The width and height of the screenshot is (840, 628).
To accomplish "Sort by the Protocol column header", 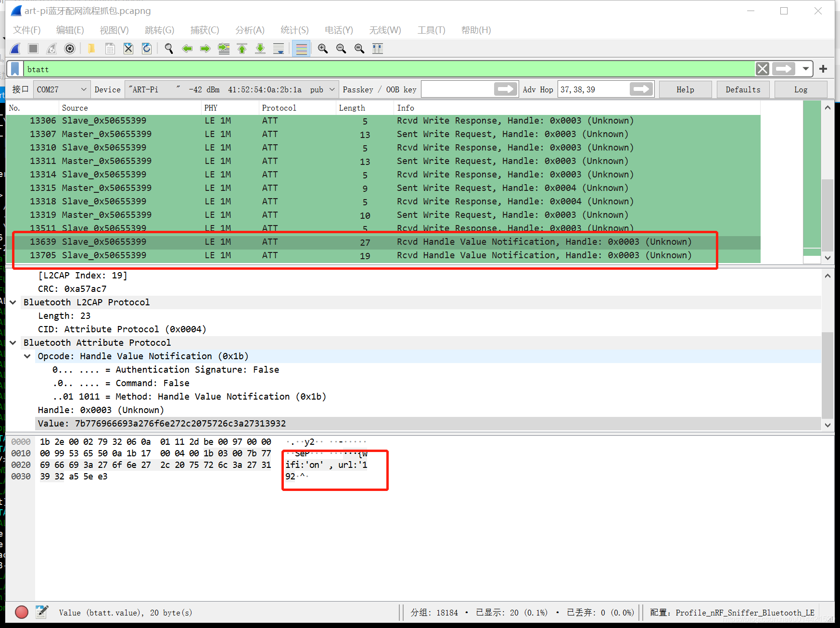I will pyautogui.click(x=297, y=108).
